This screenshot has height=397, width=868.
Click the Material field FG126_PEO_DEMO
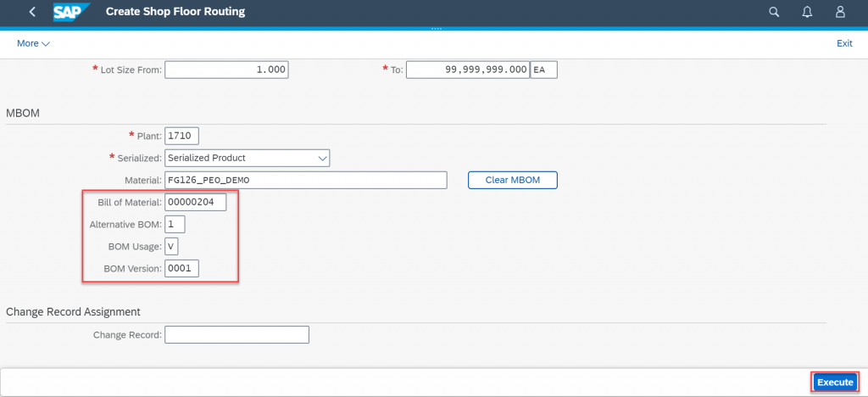click(305, 180)
